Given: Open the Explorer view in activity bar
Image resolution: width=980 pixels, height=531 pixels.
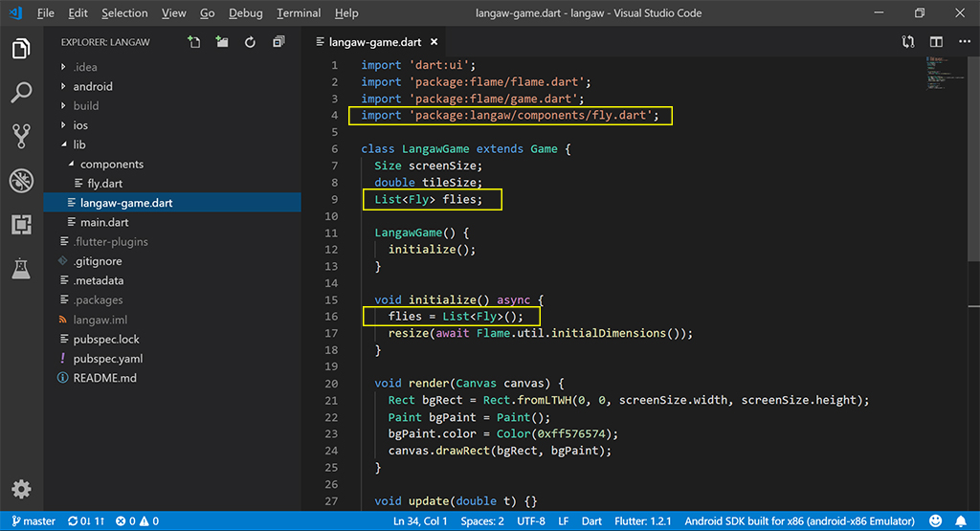Looking at the screenshot, I should (21, 49).
